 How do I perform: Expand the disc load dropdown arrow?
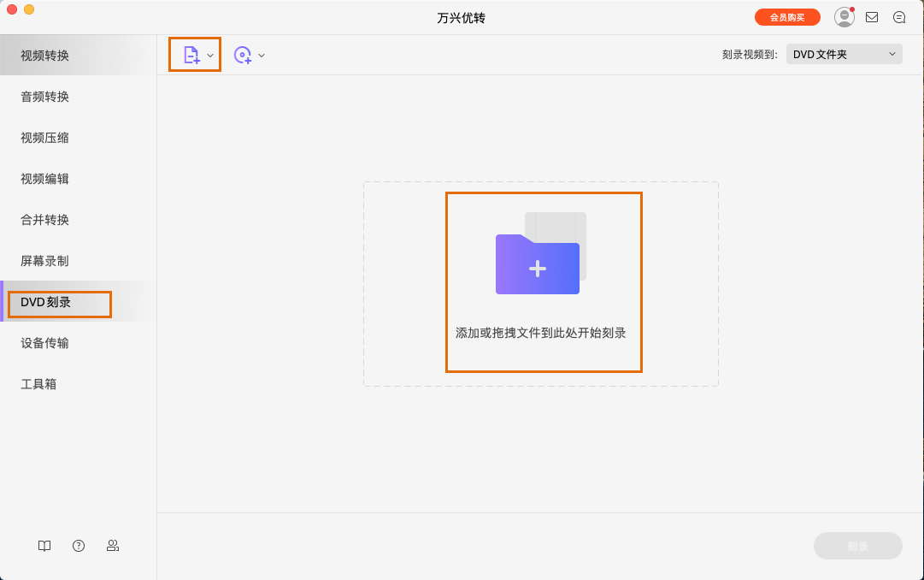click(262, 53)
